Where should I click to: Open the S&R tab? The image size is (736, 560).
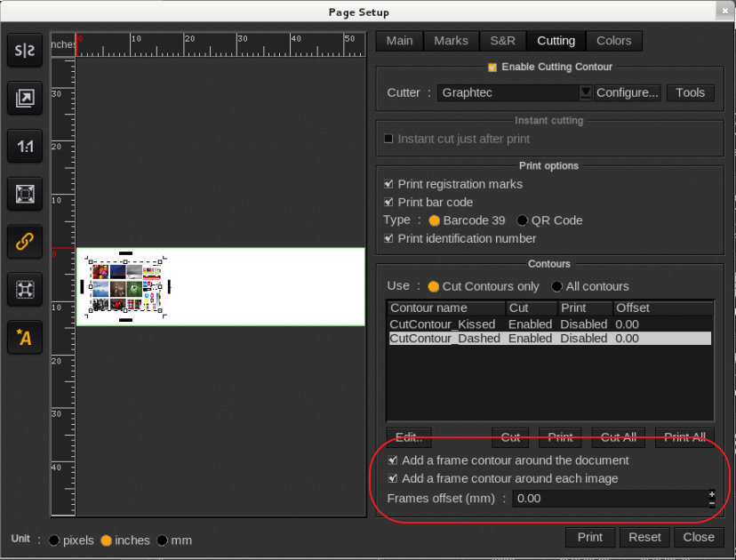502,40
